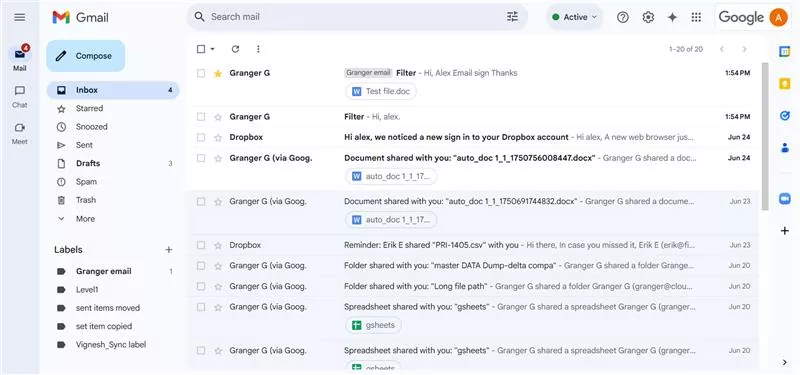This screenshot has width=800, height=375.
Task: Check the Long file path folder email
Action: click(201, 286)
